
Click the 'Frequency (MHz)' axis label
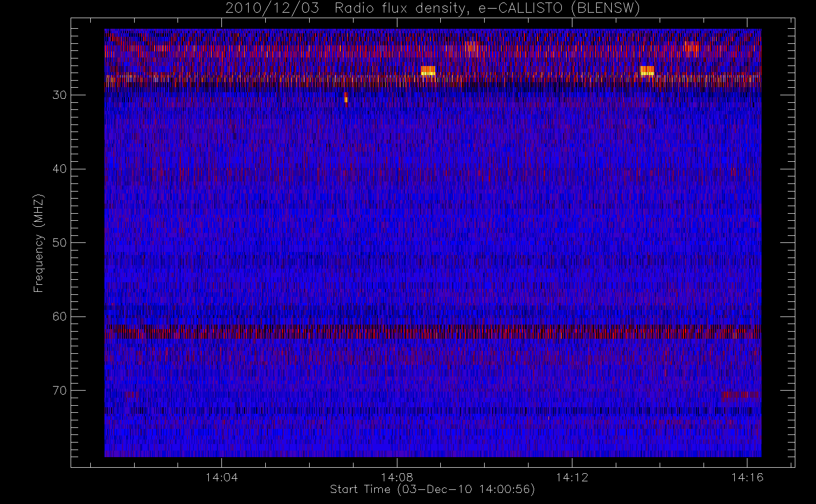[39, 243]
